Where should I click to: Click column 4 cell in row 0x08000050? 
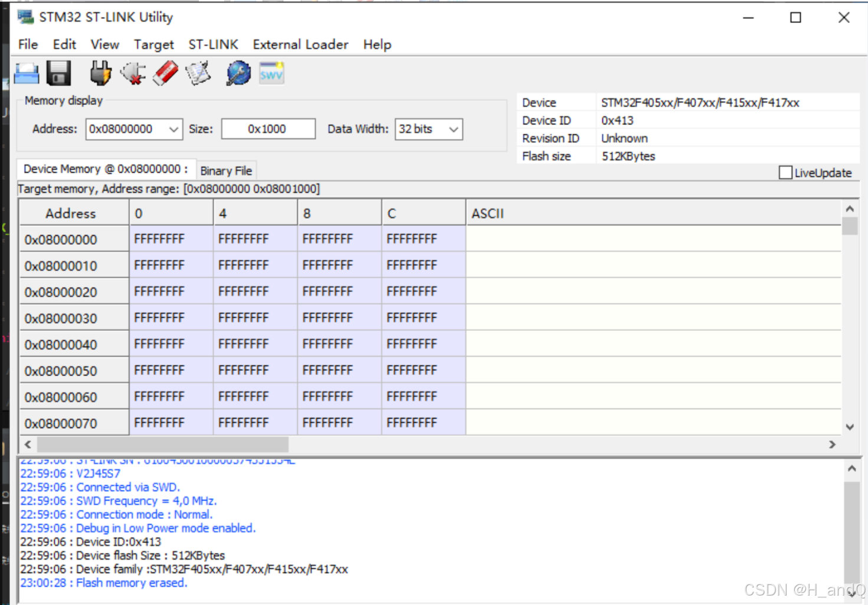[256, 371]
